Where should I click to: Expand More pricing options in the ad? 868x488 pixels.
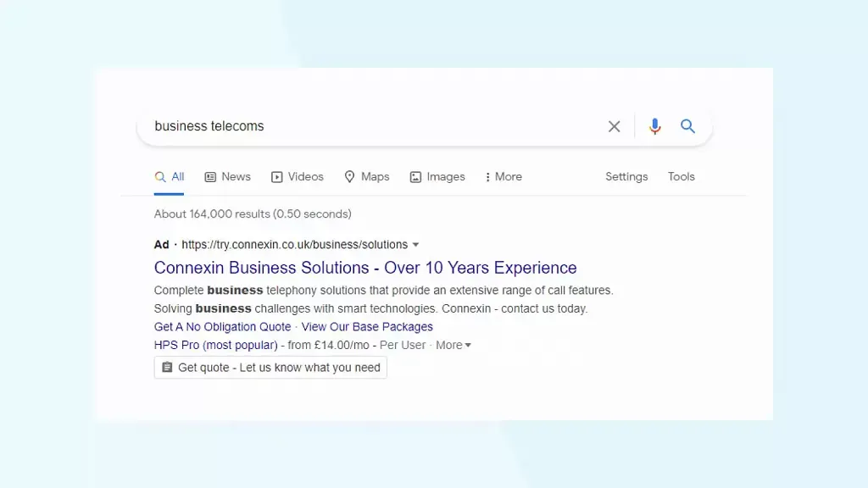point(453,346)
